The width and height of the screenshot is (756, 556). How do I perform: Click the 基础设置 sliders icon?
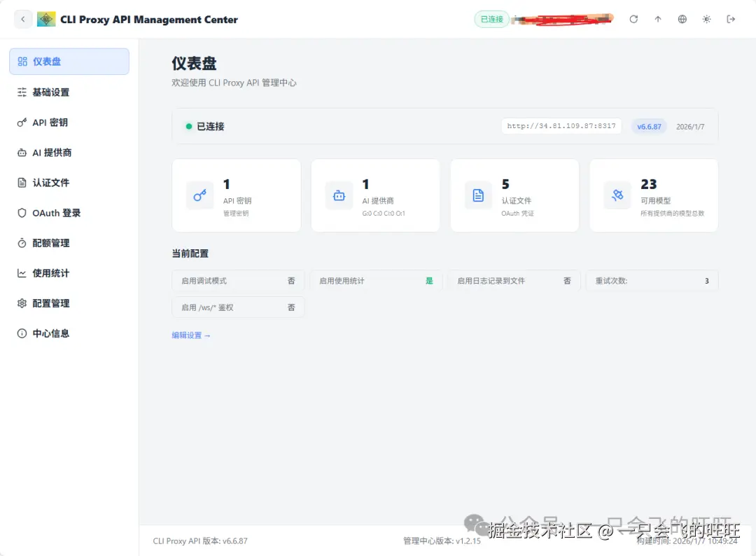point(22,92)
